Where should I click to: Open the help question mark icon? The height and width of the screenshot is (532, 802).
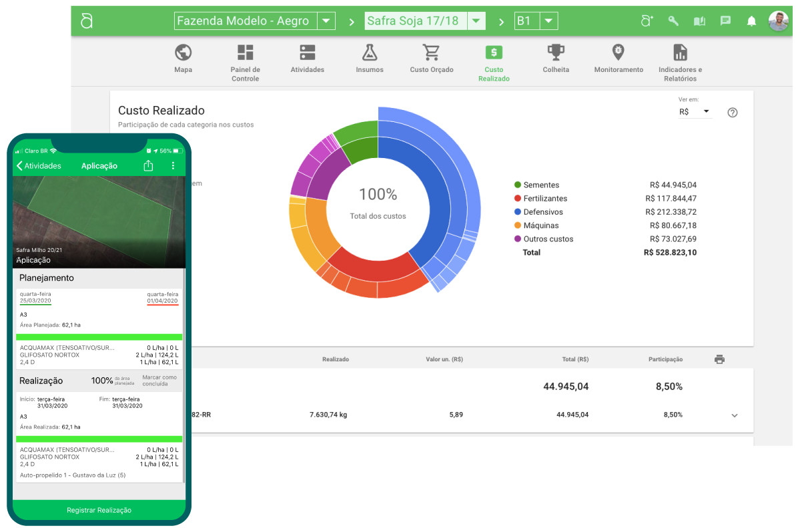pyautogui.click(x=732, y=113)
